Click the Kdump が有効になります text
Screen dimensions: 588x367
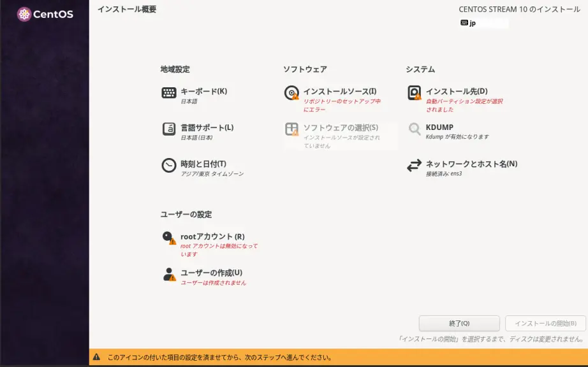tap(457, 137)
